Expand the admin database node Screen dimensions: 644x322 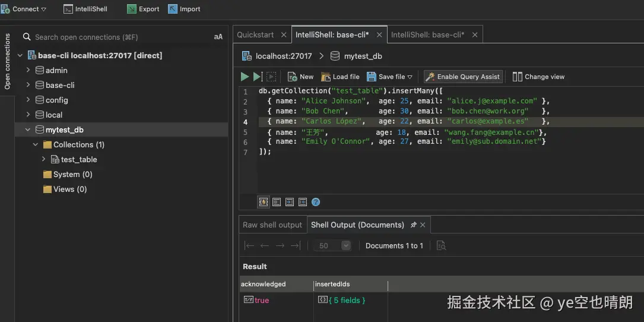point(28,70)
